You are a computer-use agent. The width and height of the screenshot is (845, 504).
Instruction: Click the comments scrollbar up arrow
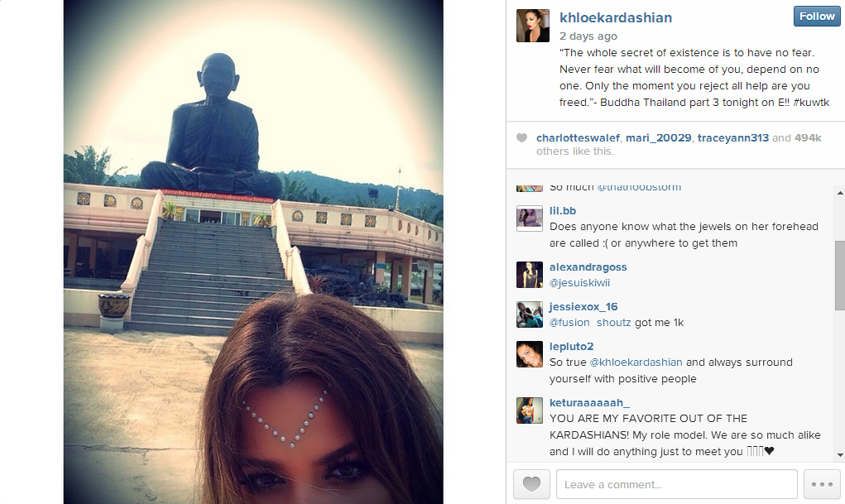click(x=839, y=192)
